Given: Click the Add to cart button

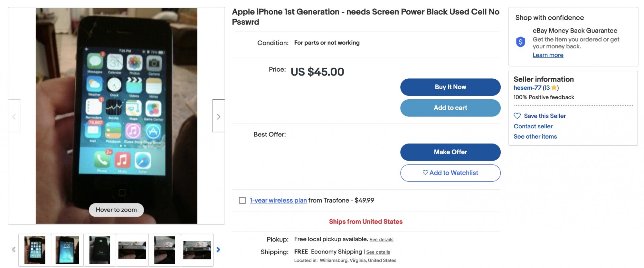Looking at the screenshot, I should [x=450, y=108].
